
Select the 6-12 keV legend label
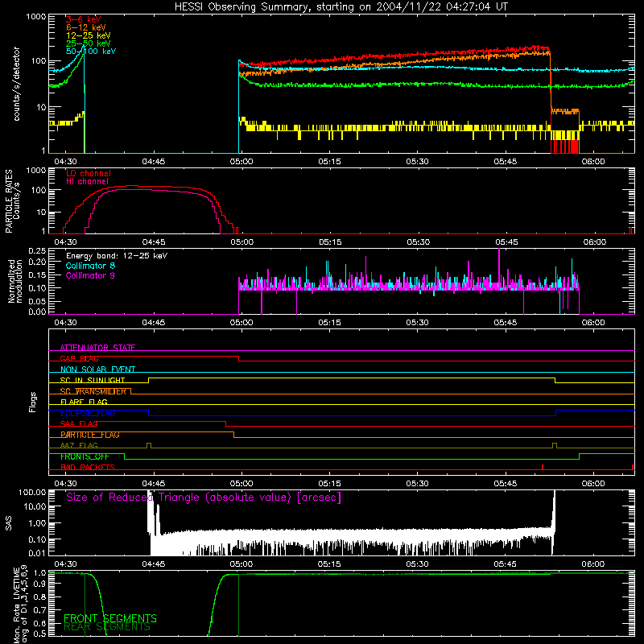[x=86, y=27]
